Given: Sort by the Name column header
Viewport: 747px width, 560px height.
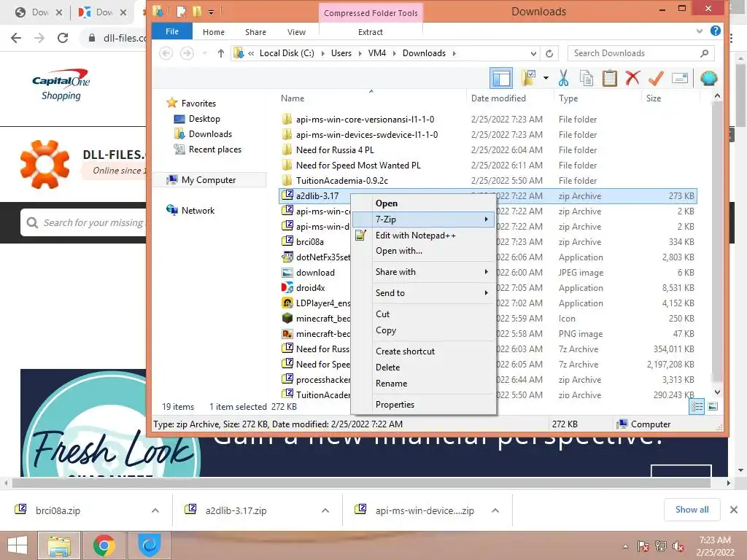Looking at the screenshot, I should [x=292, y=98].
